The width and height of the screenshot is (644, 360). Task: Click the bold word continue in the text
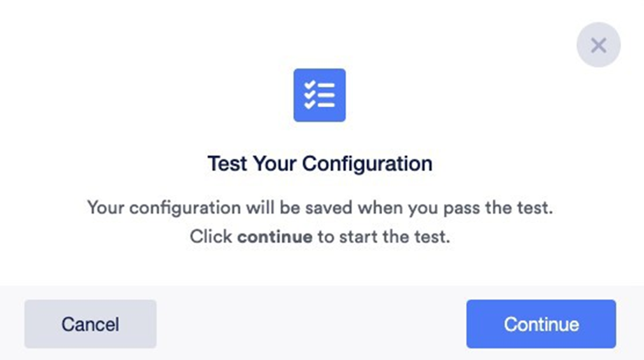click(x=275, y=237)
